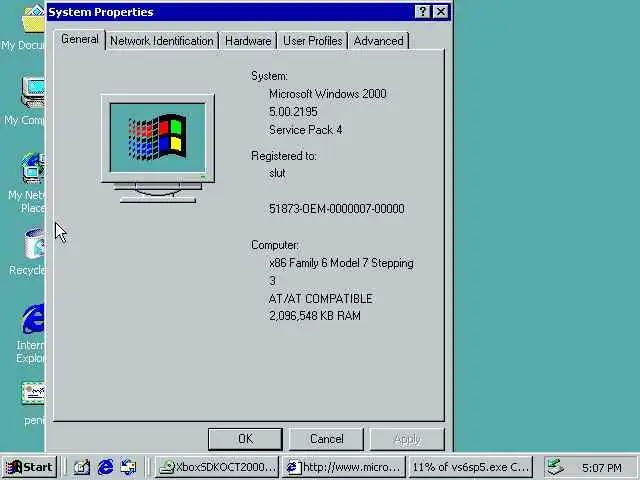Click the Show Desktop quick launch icon
The height and width of the screenshot is (480, 640).
tap(82, 467)
